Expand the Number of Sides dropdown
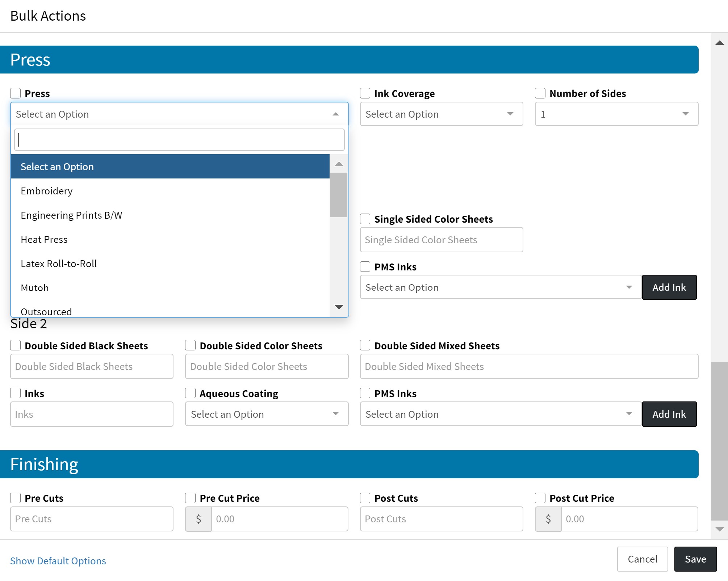728x581 pixels. (616, 114)
